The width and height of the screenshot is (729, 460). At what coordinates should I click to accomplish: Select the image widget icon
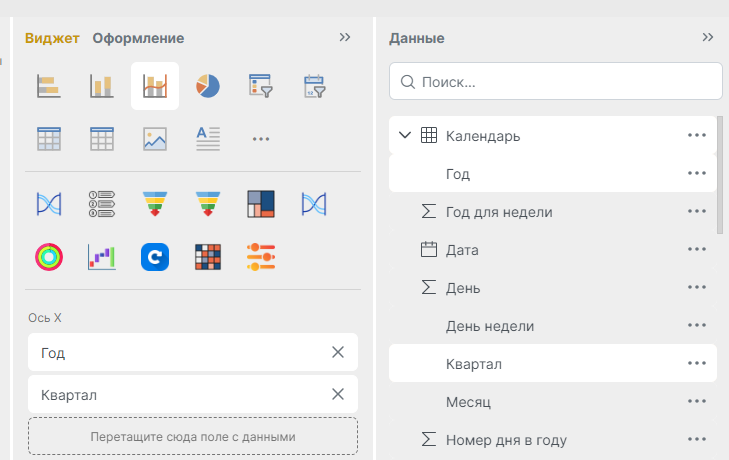click(x=155, y=139)
